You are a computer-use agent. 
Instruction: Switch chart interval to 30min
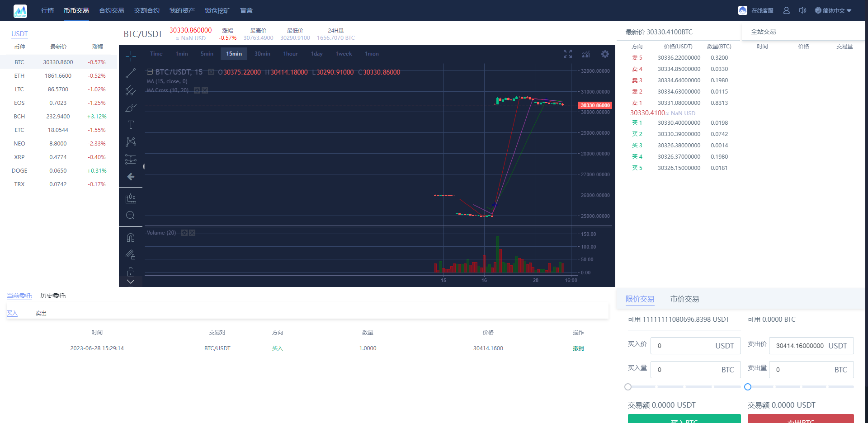pos(262,54)
